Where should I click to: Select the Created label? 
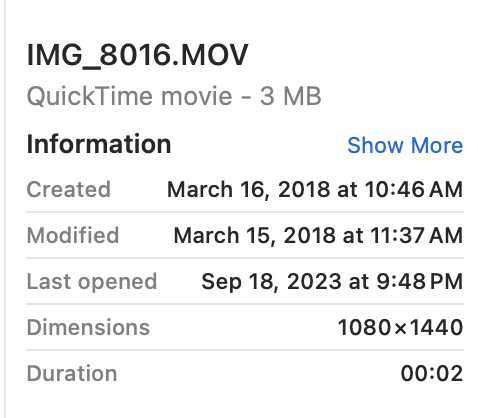[68, 189]
